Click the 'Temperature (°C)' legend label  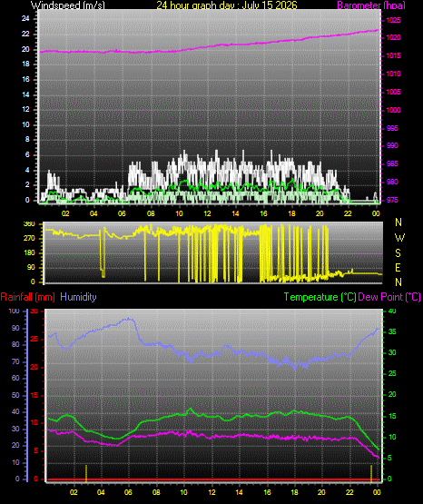point(320,297)
